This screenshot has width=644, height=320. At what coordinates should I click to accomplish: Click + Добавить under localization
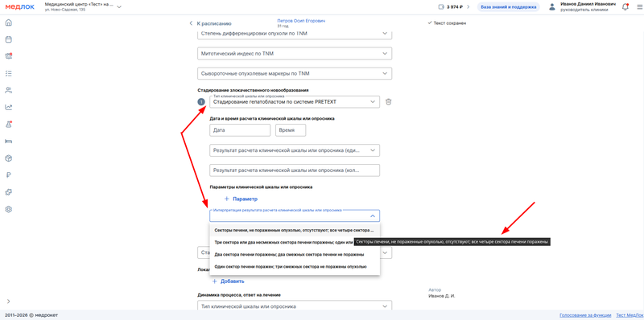(x=229, y=281)
